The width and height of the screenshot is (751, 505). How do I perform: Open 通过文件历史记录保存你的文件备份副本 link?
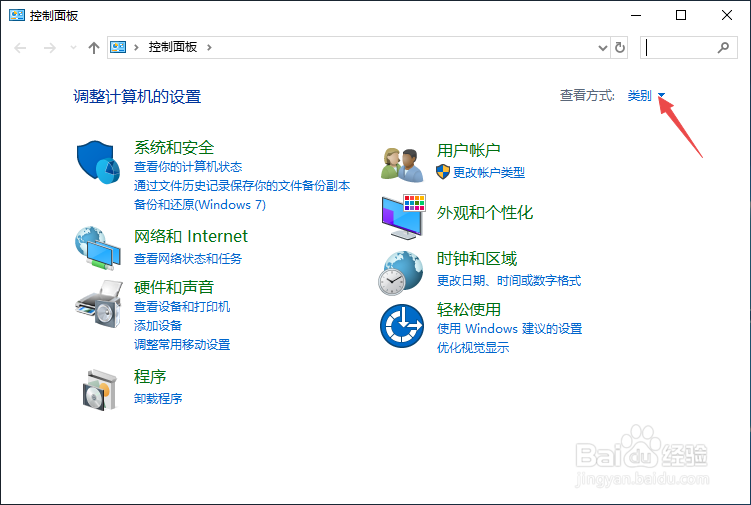pyautogui.click(x=242, y=186)
